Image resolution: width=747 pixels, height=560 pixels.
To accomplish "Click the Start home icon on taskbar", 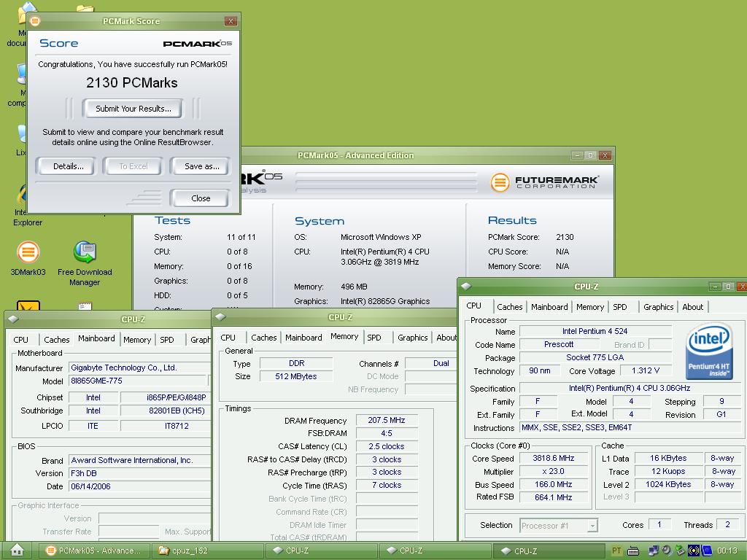I will click(x=18, y=550).
